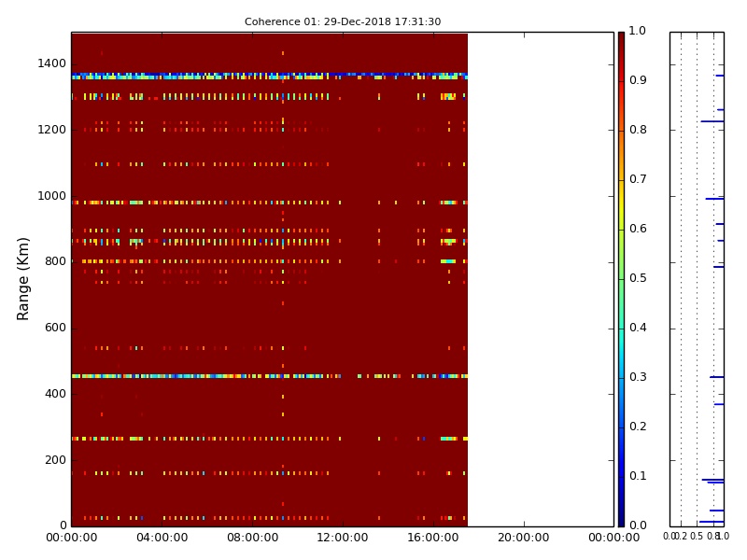Pick the 200 range axis tick label
This screenshot has height=560, width=747.
[x=55, y=460]
